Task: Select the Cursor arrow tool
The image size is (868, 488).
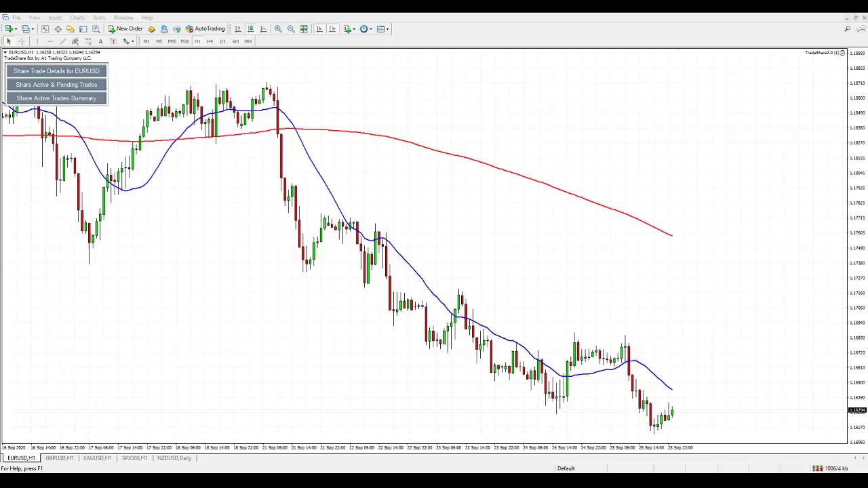Action: (x=9, y=41)
